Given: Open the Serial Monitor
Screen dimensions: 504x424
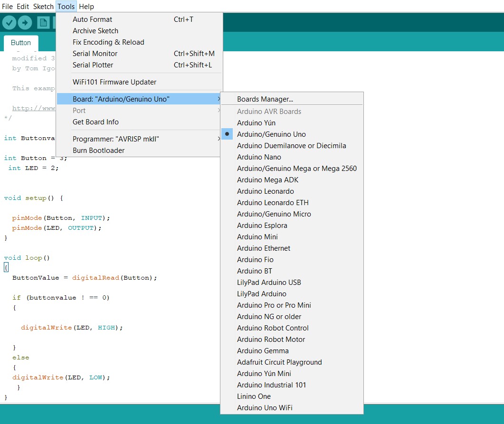Looking at the screenshot, I should (x=139, y=54).
